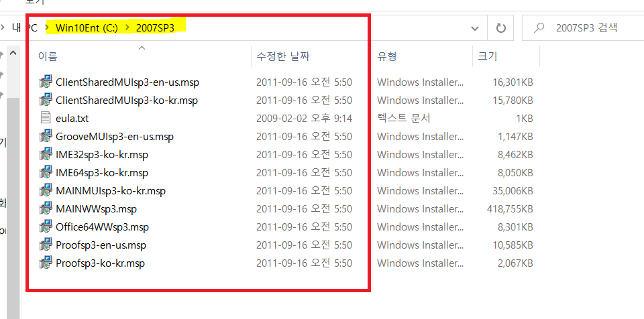Viewport: 644px width, 319px height.
Task: Select file name GrooveMUIsp3-en-us.msp
Action: [115, 136]
